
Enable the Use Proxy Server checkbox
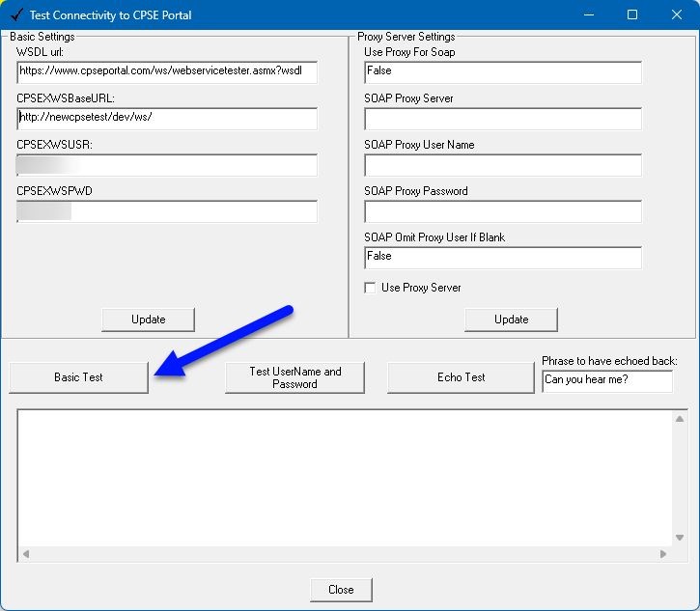(370, 288)
